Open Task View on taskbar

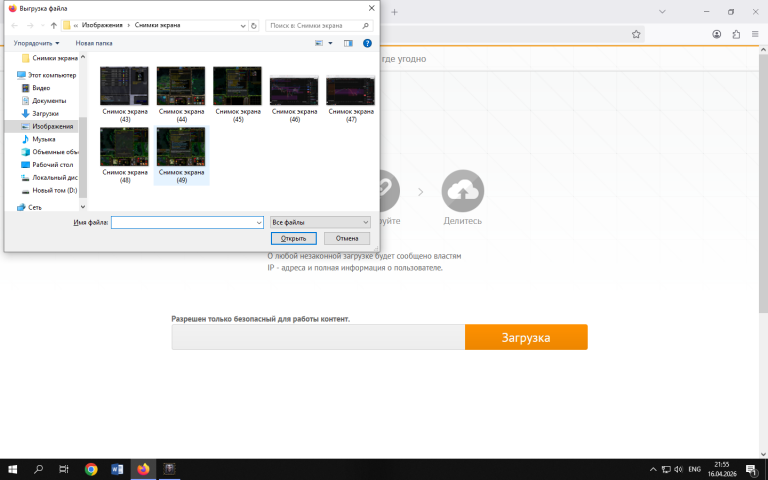coord(64,469)
